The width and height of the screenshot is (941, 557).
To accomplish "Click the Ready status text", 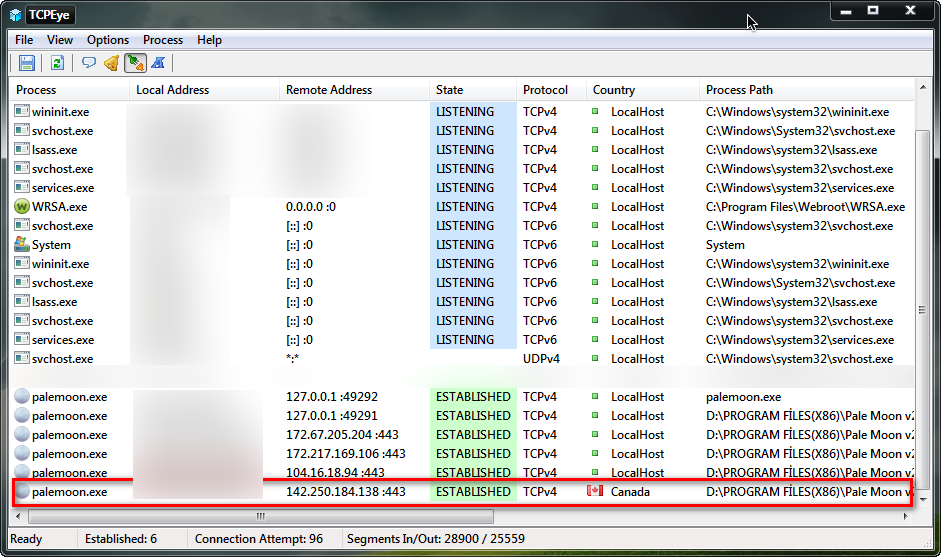I will coord(26,539).
